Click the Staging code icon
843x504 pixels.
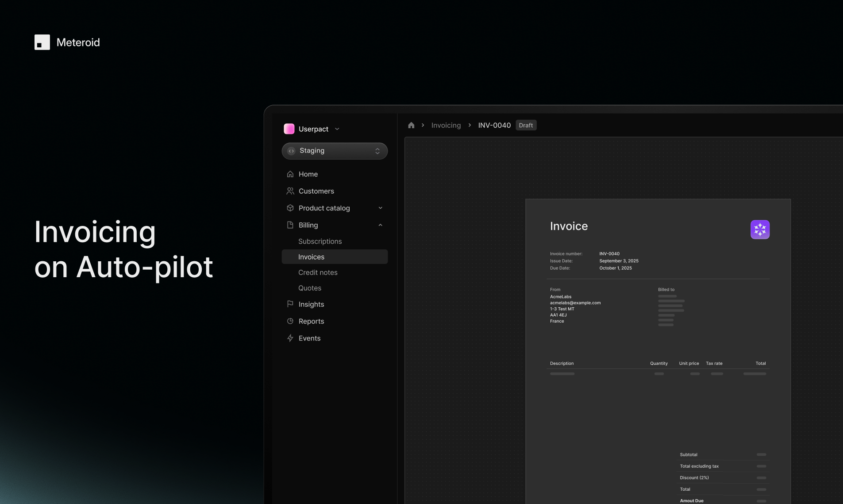[291, 151]
